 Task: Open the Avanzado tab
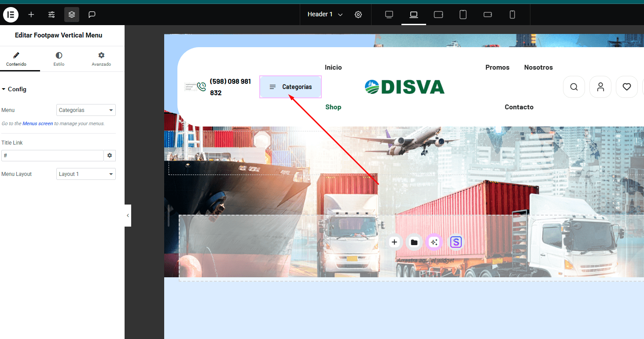click(x=101, y=60)
